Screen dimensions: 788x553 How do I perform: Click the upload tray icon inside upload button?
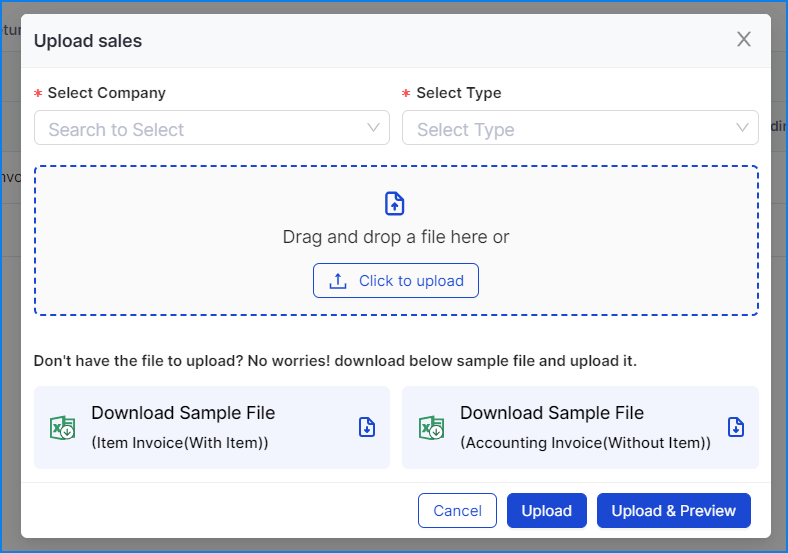coord(338,281)
